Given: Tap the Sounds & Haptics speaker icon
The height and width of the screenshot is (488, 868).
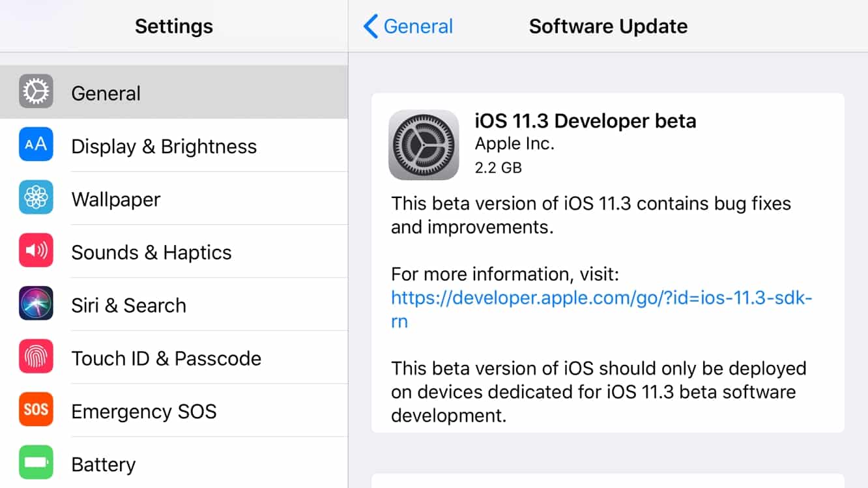Looking at the screenshot, I should coord(35,251).
